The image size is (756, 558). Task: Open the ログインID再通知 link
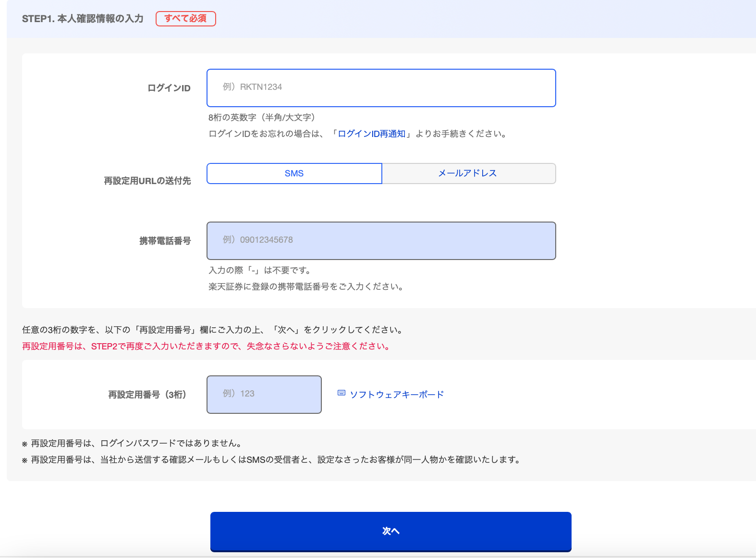tap(371, 134)
